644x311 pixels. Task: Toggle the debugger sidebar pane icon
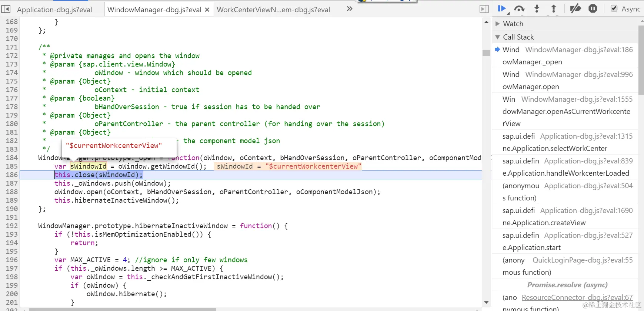coord(484,9)
